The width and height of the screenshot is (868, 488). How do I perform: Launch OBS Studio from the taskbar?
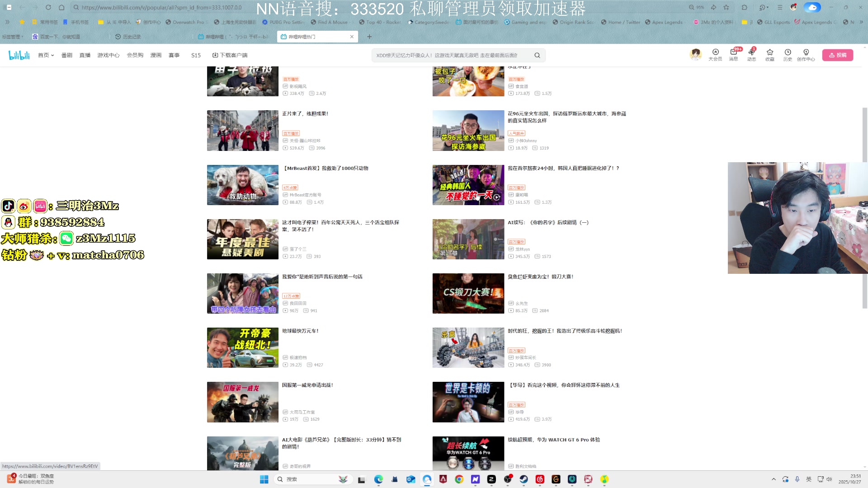coord(507,479)
